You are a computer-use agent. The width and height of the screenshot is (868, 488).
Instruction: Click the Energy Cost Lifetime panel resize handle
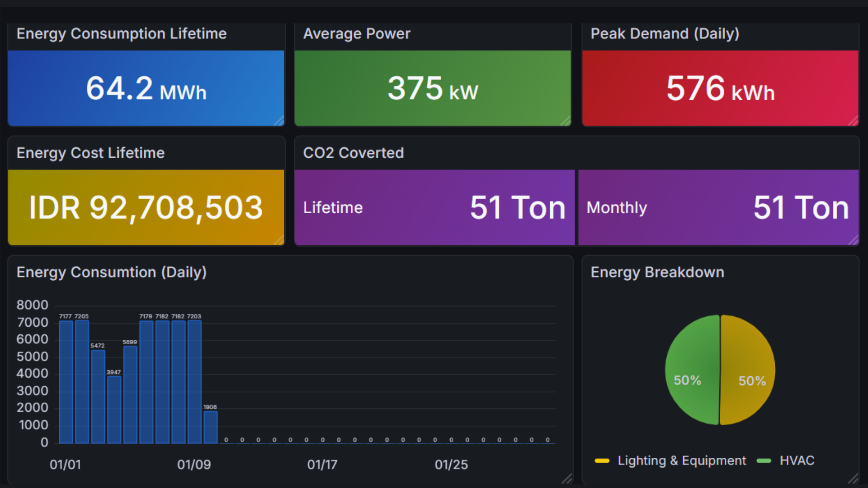[280, 240]
